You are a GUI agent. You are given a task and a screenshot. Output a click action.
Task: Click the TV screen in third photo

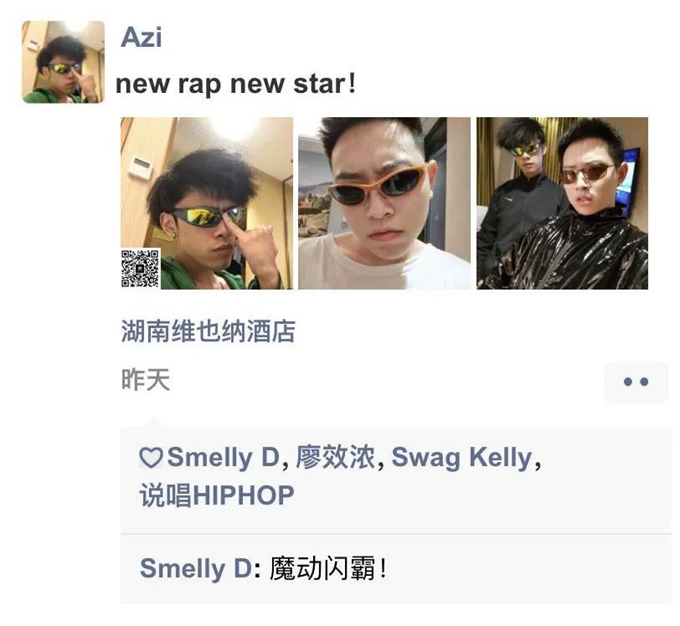coord(630,182)
